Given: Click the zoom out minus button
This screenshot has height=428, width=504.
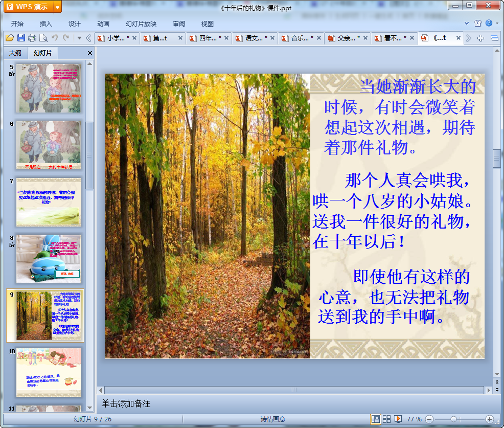Looking at the screenshot, I should [x=429, y=419].
